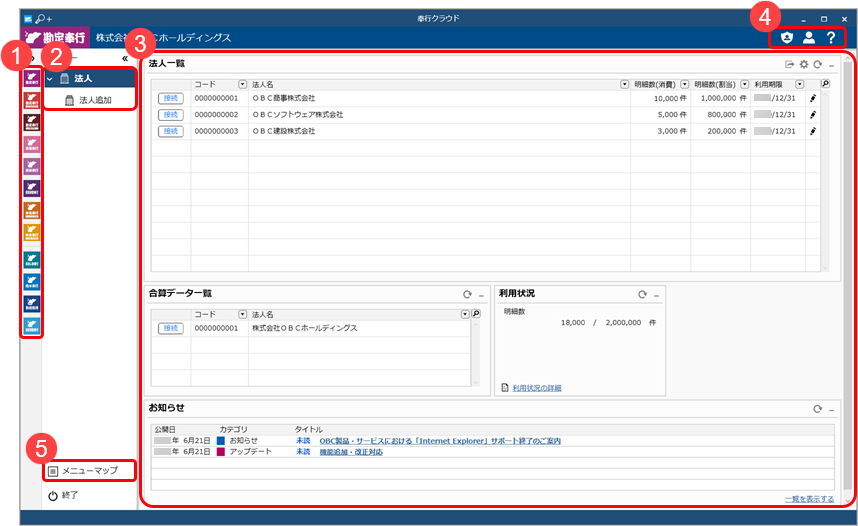Collapse the 利用状況 panel with minus
The height and width of the screenshot is (526, 858).
657,296
